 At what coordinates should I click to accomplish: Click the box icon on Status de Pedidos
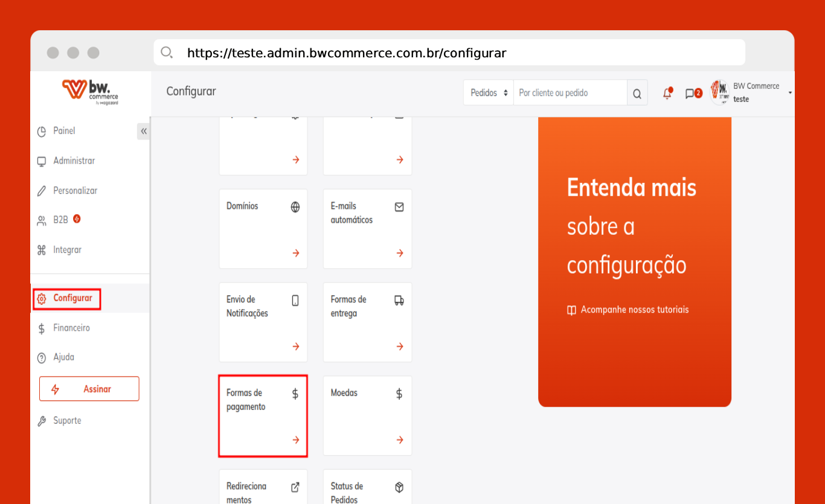pyautogui.click(x=399, y=487)
